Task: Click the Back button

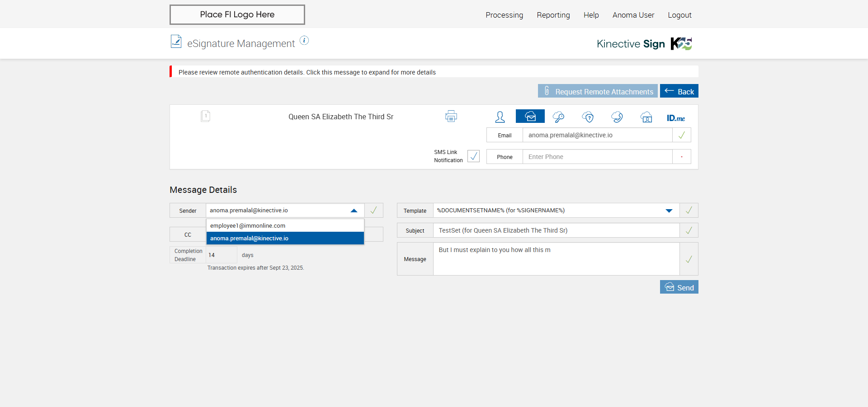Action: (679, 91)
